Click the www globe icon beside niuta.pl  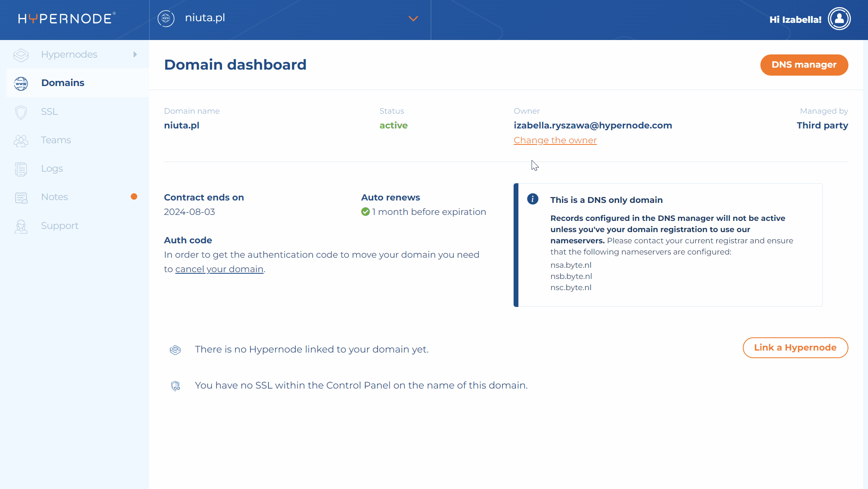point(166,18)
